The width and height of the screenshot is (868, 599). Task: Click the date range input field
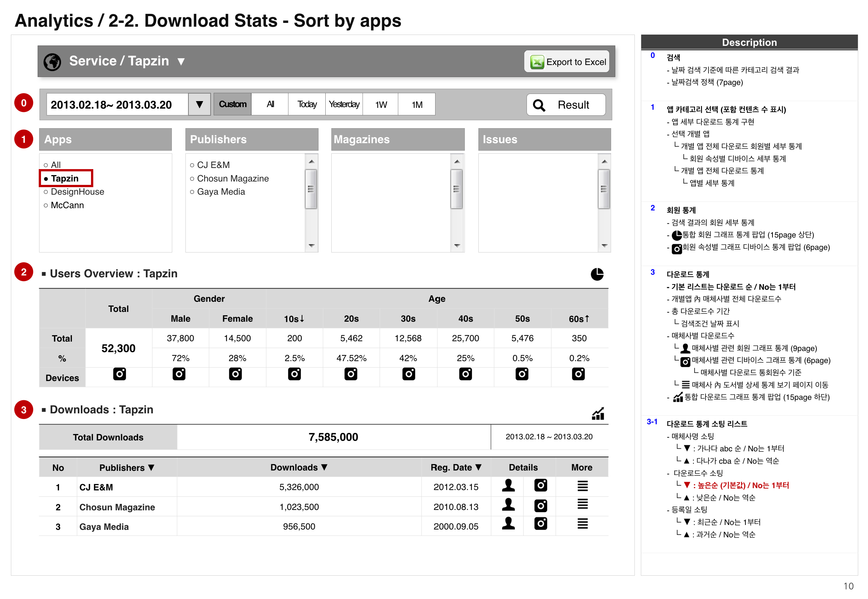(x=117, y=104)
